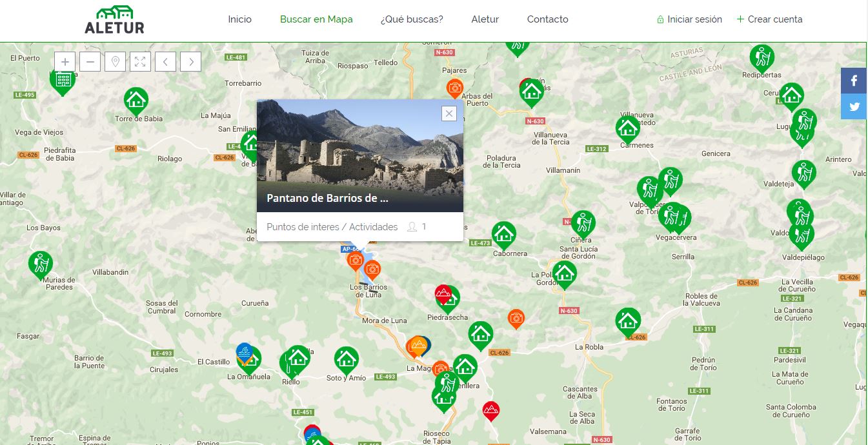
Task: Select the camera marker east of Piedrasecha
Action: 516,318
